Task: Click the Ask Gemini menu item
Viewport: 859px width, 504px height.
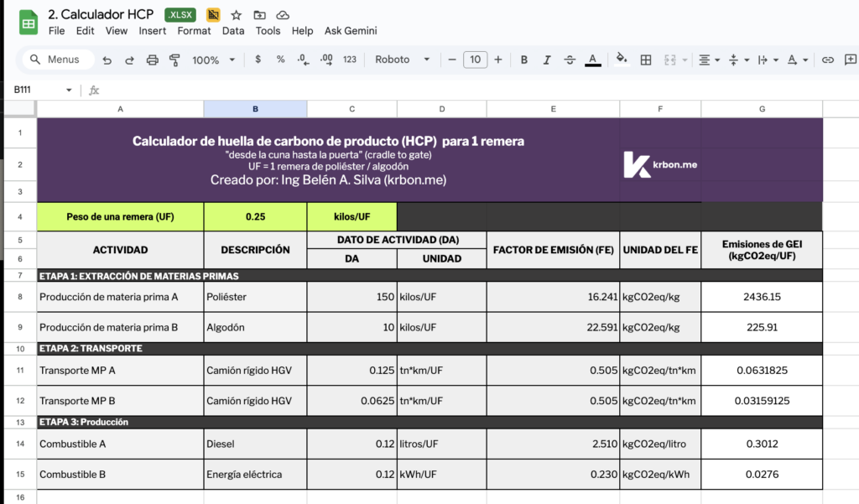Action: click(x=351, y=31)
